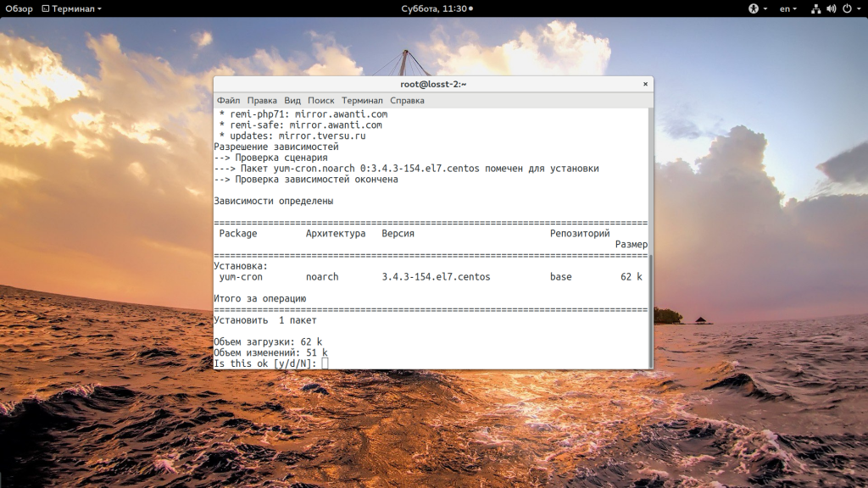
Task: Open the clock showing Суббота, 11:30
Action: click(434, 8)
